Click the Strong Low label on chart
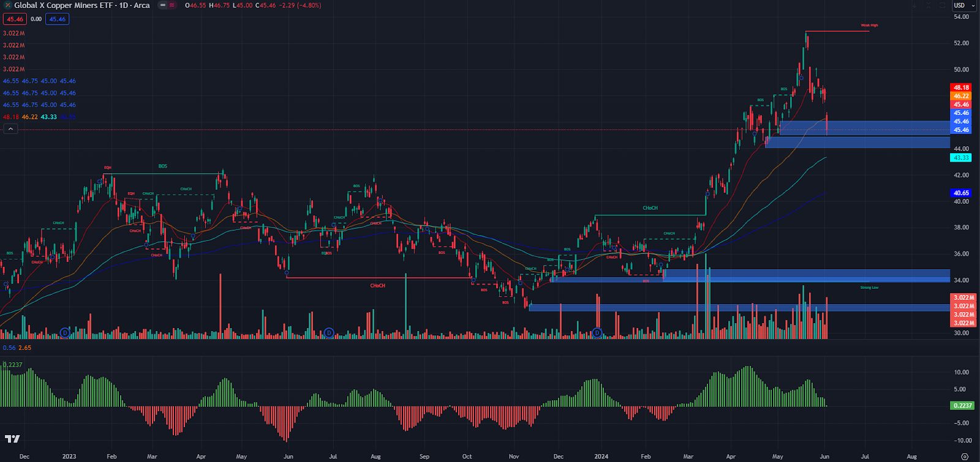Image resolution: width=980 pixels, height=462 pixels. (869, 288)
